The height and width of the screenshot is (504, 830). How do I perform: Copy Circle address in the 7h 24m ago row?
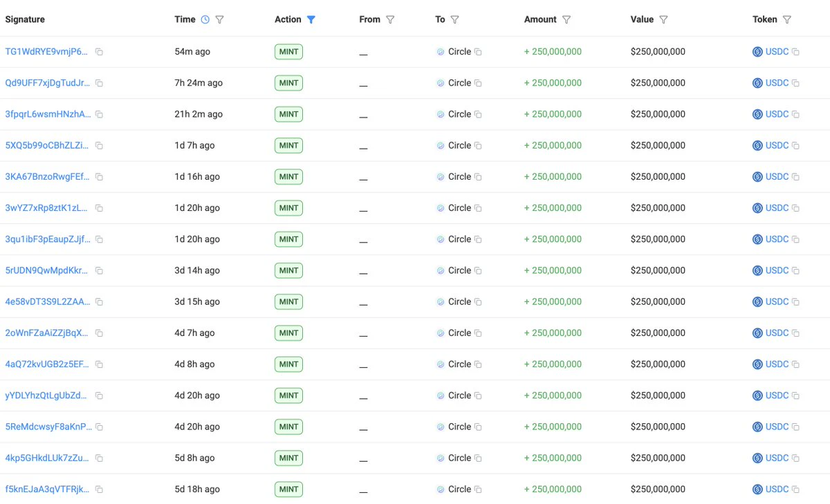[x=478, y=83]
